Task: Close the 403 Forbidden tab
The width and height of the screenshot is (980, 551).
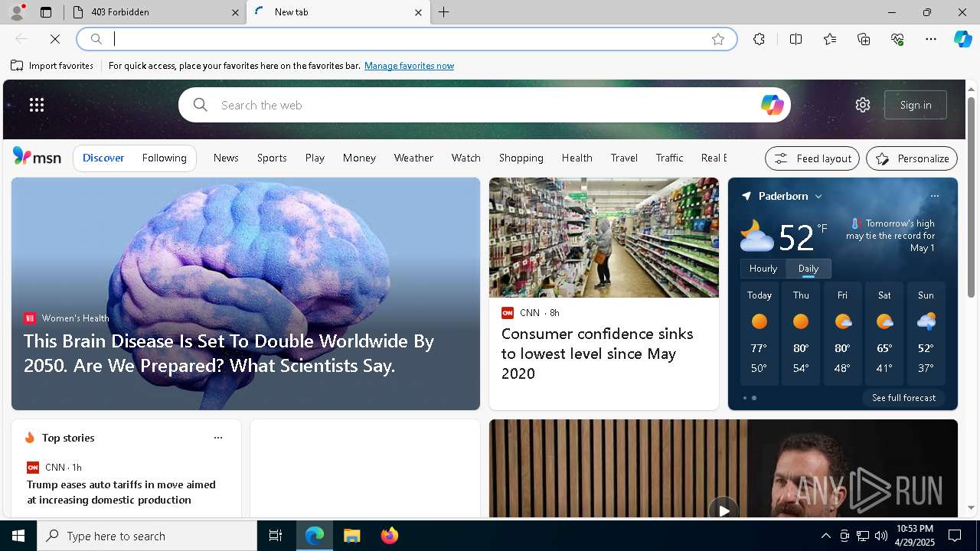Action: click(x=235, y=12)
